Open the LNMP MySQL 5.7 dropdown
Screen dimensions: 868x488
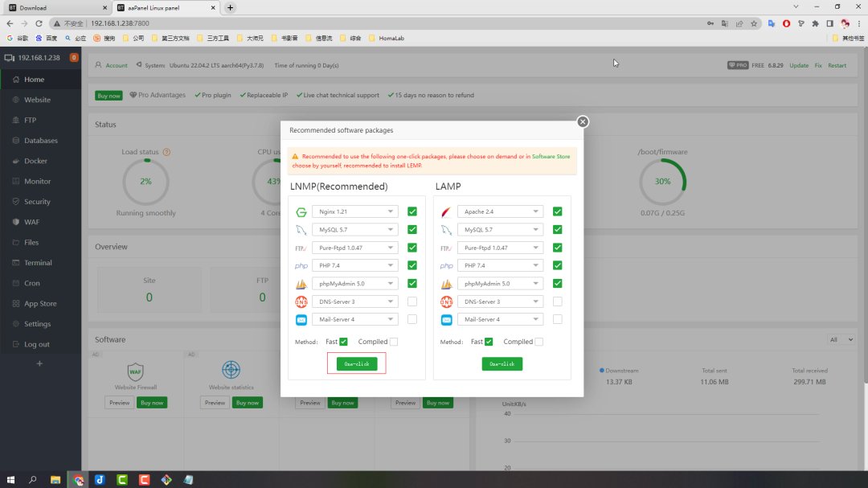(x=355, y=229)
